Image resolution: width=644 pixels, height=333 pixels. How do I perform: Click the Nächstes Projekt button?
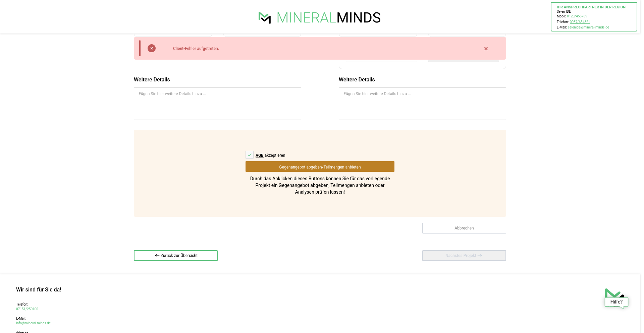click(464, 256)
